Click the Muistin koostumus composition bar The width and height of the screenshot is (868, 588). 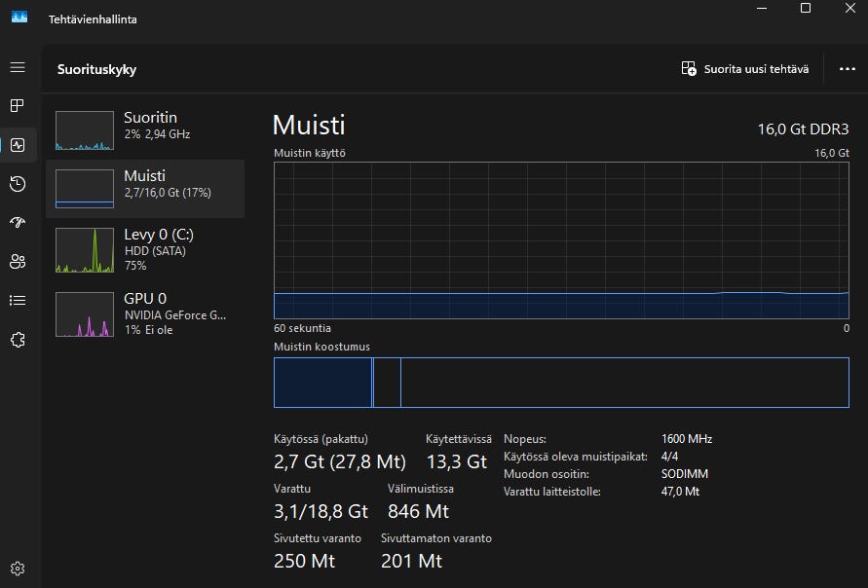point(561,383)
